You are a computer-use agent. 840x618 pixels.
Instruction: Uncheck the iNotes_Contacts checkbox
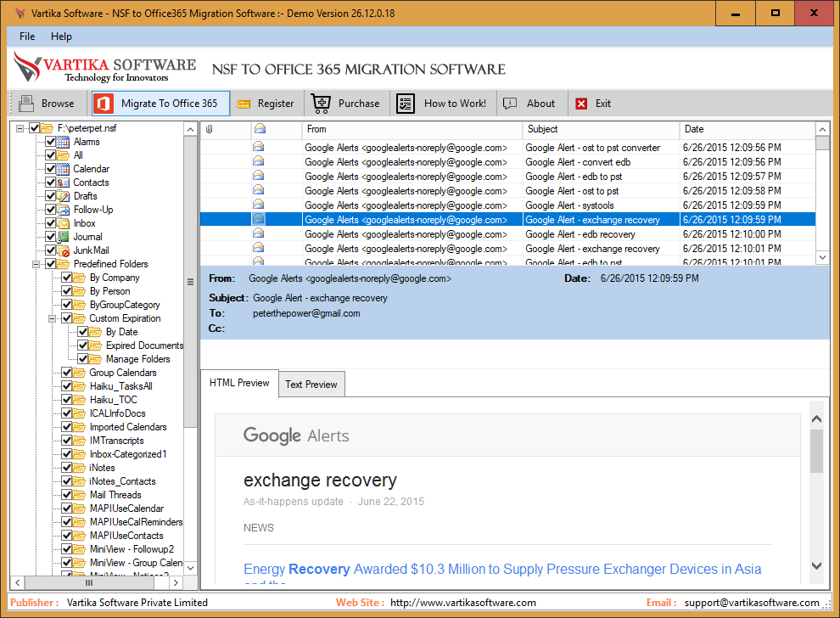[x=66, y=481]
